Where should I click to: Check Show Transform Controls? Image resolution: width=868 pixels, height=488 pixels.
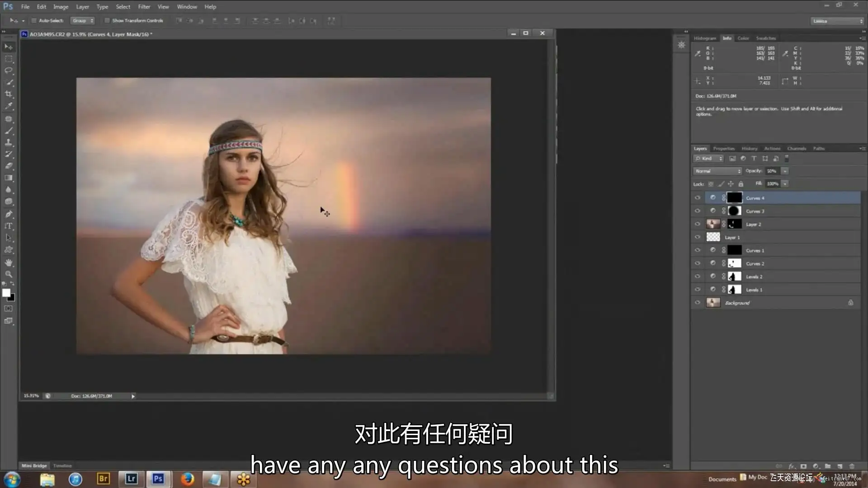[x=107, y=20]
